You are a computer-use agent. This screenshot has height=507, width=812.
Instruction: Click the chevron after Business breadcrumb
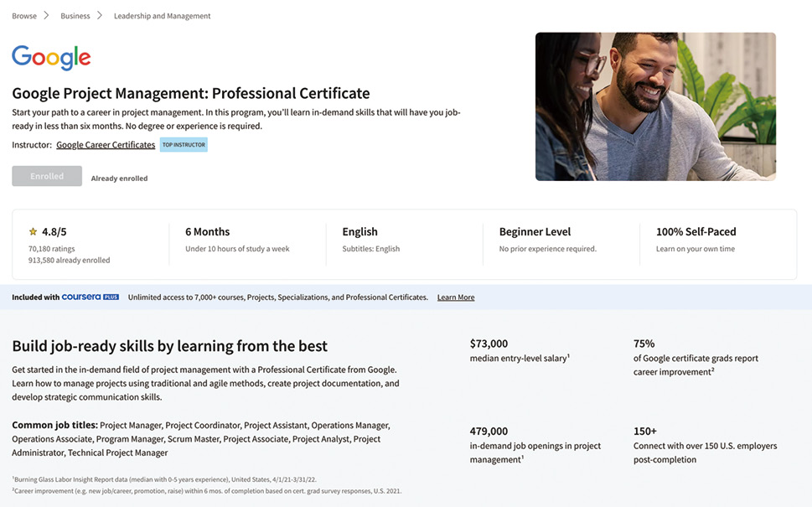pyautogui.click(x=100, y=16)
